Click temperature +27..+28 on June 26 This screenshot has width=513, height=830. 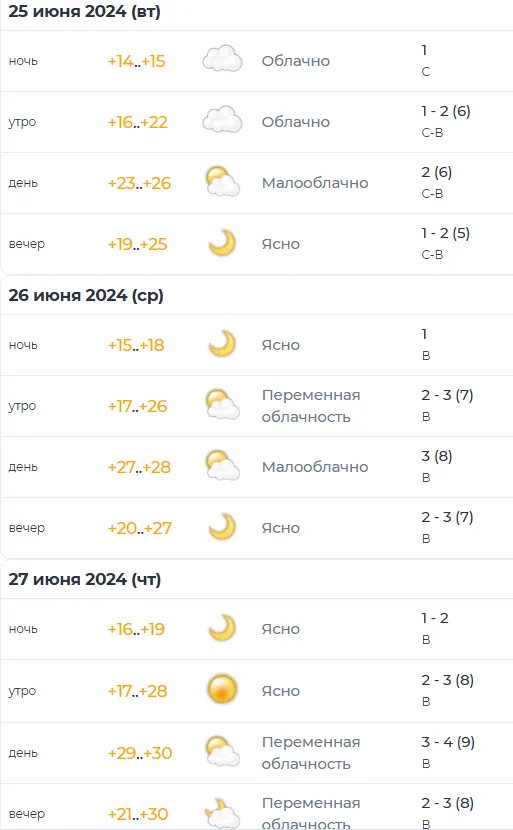139,467
